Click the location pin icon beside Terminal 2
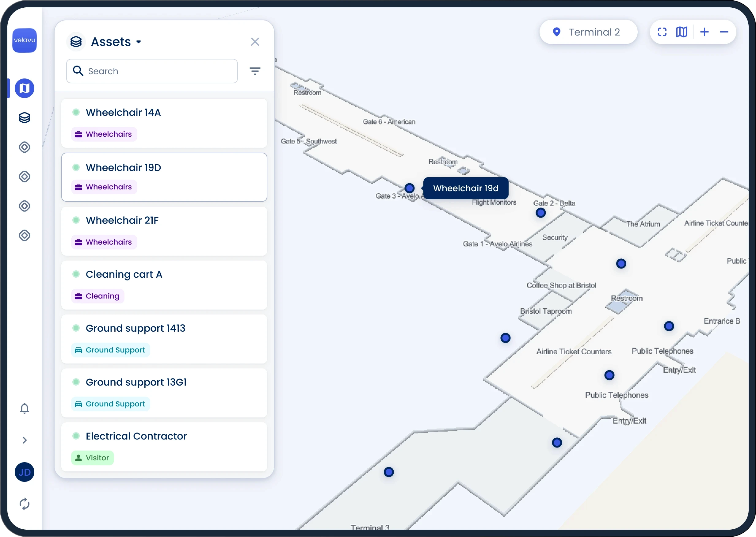The height and width of the screenshot is (537, 756). tap(557, 32)
